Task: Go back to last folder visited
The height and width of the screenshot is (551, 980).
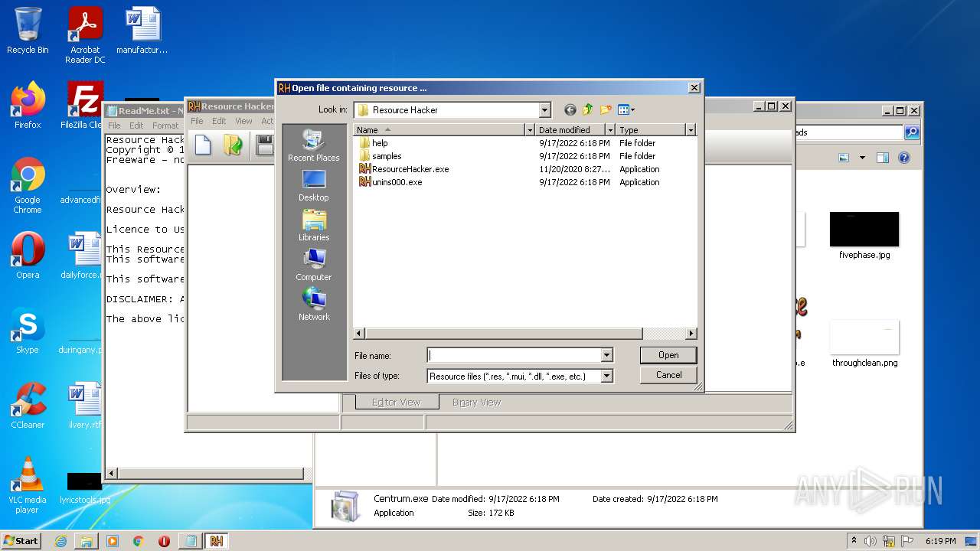Action: coord(570,110)
